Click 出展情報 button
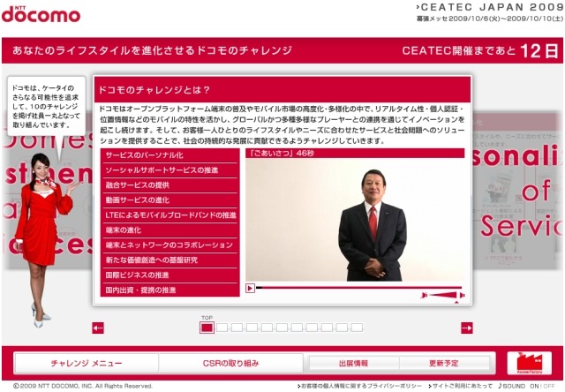Image resolution: width=565 pixels, height=392 pixels. (x=353, y=363)
